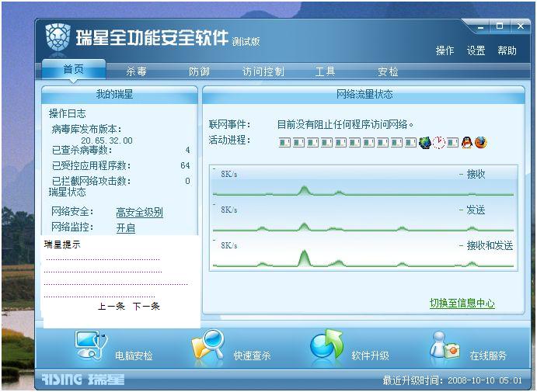This screenshot has height=392, width=537.
Task: Click the 瑞星提示 heading
Action: (x=62, y=245)
